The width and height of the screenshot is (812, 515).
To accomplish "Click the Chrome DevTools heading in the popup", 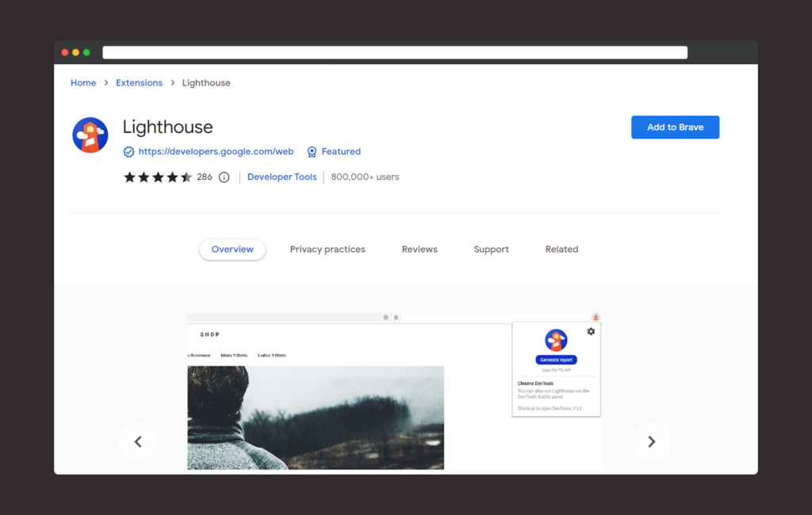I will pyautogui.click(x=535, y=383).
